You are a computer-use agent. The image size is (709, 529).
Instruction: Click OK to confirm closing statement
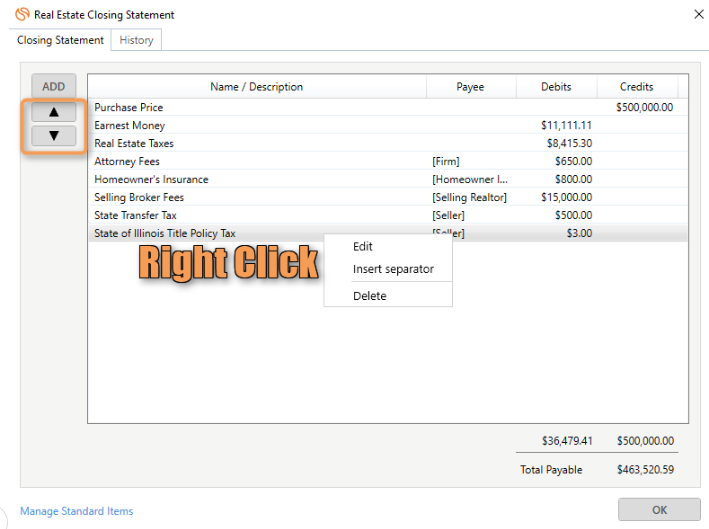click(659, 510)
